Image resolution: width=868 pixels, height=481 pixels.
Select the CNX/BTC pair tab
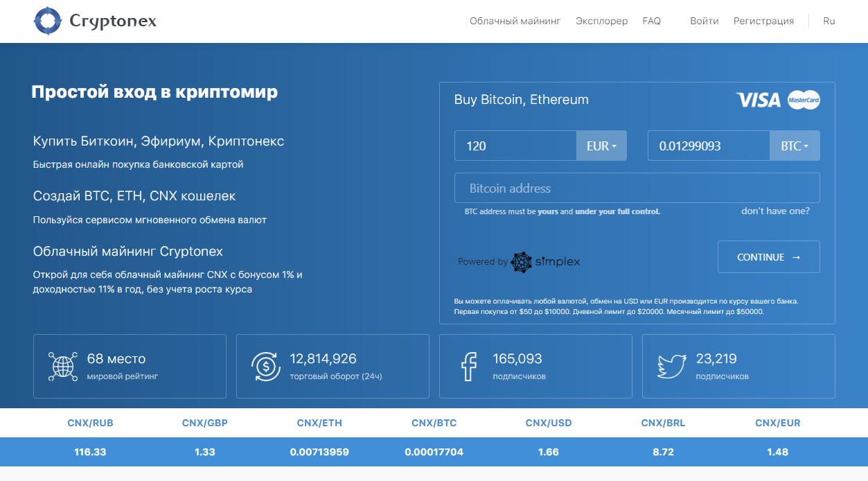[434, 423]
